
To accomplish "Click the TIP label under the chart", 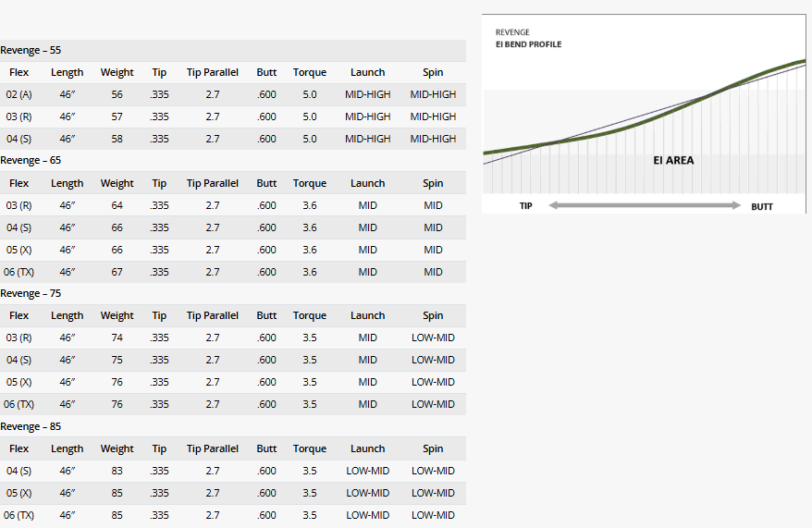I will (x=525, y=206).
